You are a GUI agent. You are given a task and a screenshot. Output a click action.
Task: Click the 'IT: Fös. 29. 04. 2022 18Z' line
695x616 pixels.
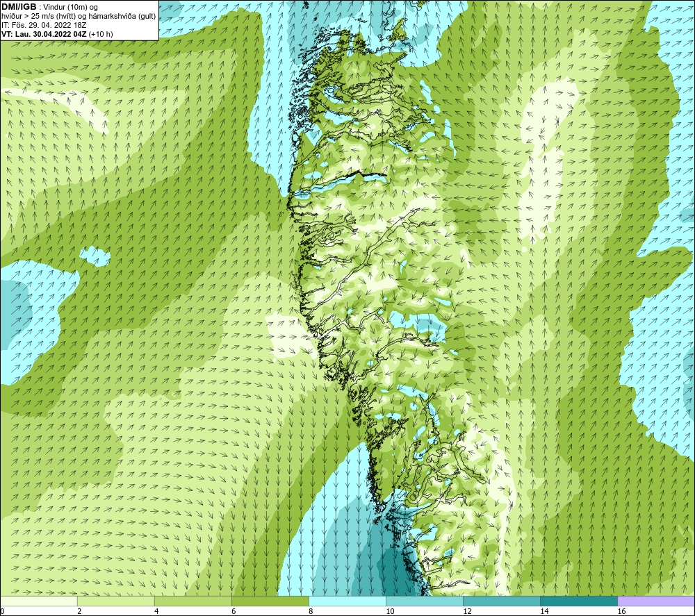(44, 25)
